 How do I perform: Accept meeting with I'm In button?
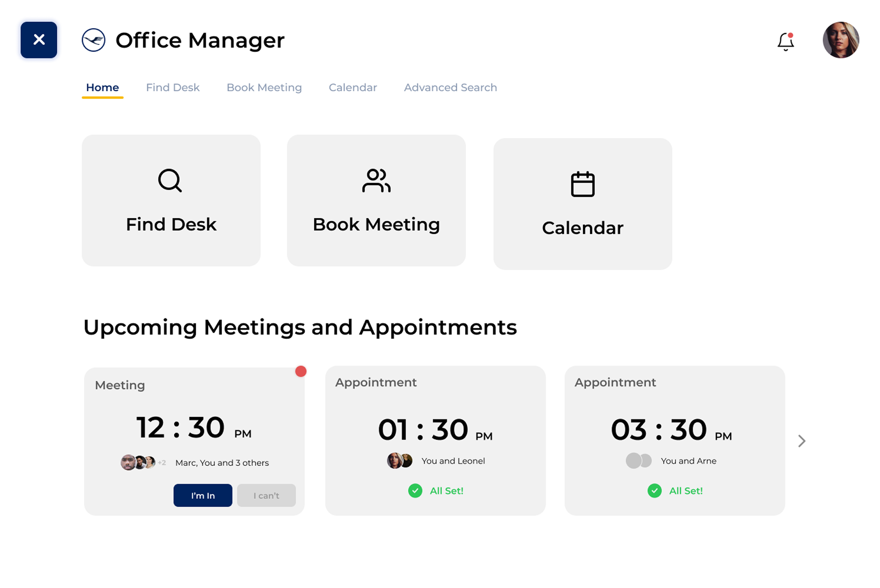pyautogui.click(x=203, y=495)
